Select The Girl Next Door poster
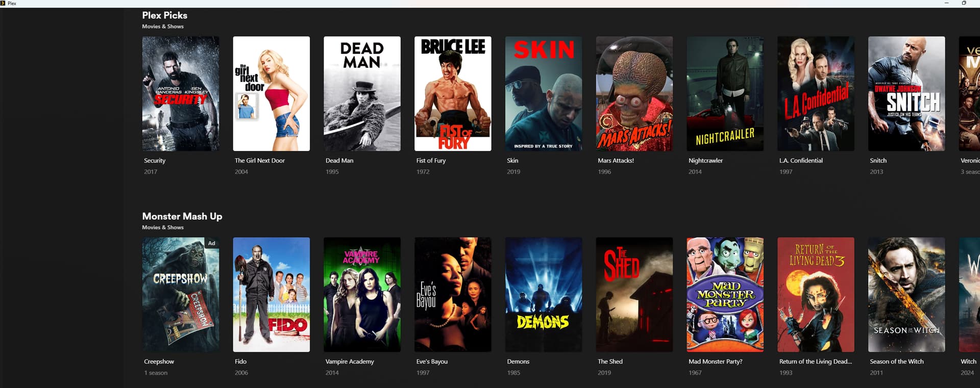980x388 pixels. click(272, 93)
